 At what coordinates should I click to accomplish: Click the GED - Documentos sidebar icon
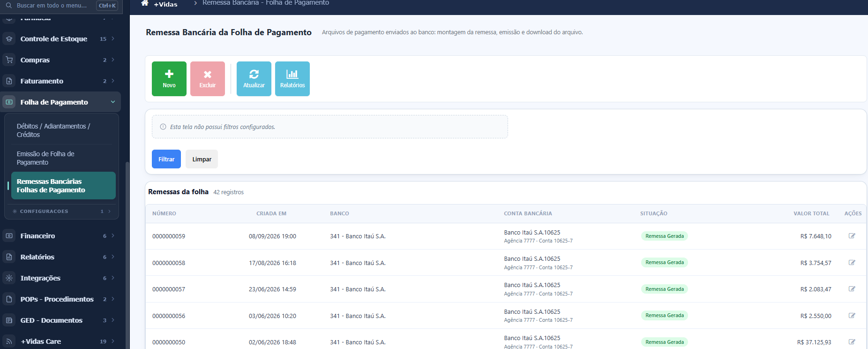tap(9, 320)
